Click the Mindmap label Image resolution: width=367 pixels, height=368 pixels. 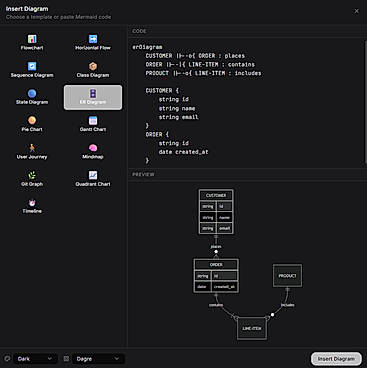point(93,157)
